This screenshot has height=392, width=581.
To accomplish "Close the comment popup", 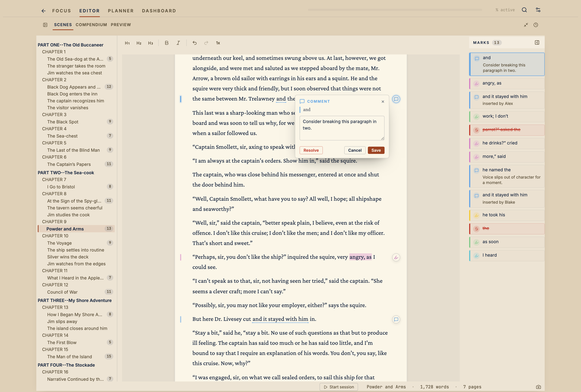I will point(383,101).
